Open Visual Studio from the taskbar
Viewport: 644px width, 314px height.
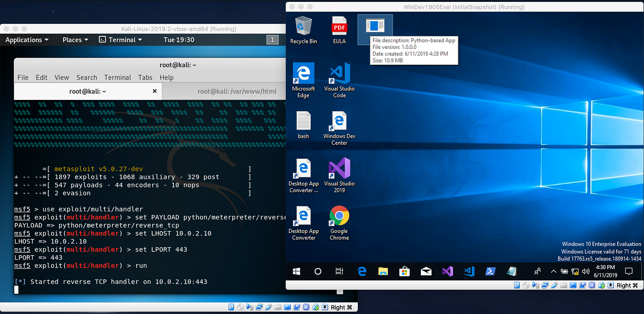click(448, 272)
